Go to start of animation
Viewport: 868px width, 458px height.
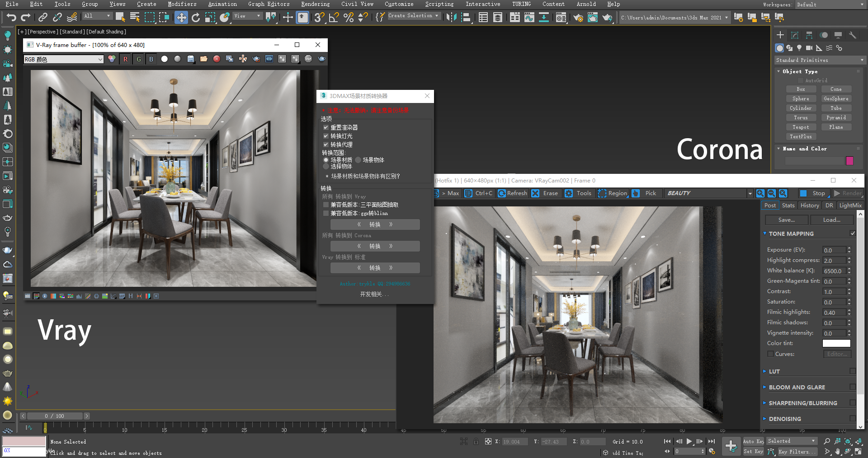(x=667, y=441)
